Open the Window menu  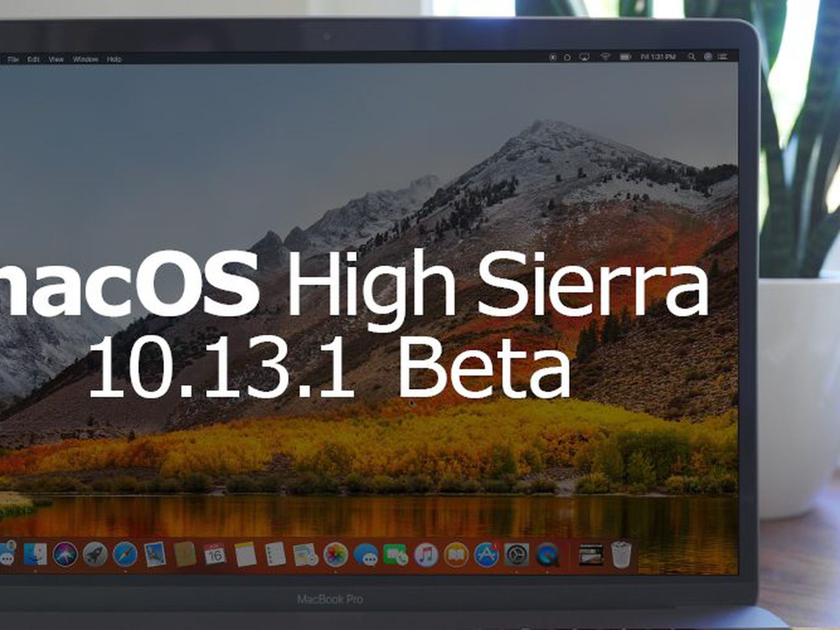[x=86, y=59]
